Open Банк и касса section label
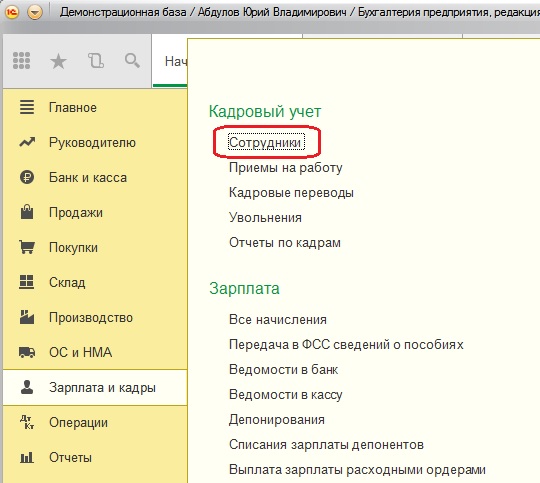 pyautogui.click(x=88, y=178)
